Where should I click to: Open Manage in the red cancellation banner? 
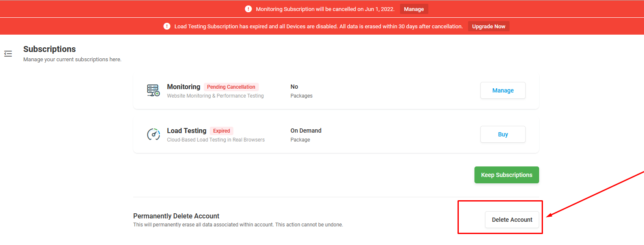(414, 9)
